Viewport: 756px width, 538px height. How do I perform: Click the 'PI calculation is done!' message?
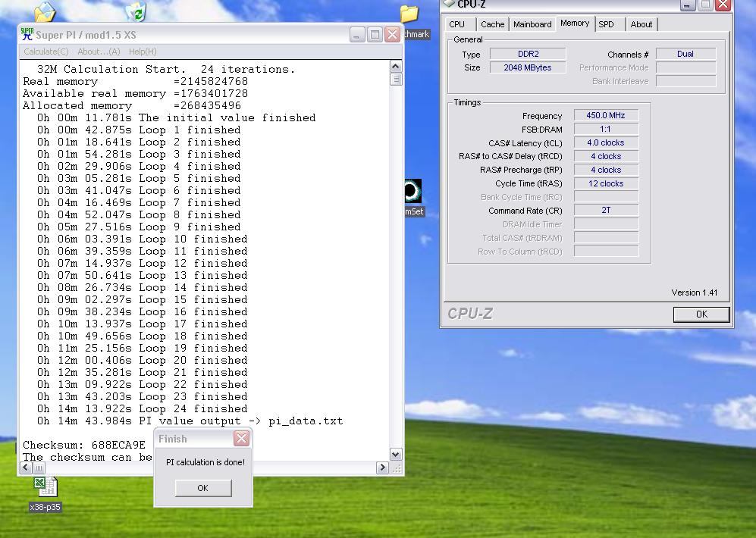[x=205, y=462]
